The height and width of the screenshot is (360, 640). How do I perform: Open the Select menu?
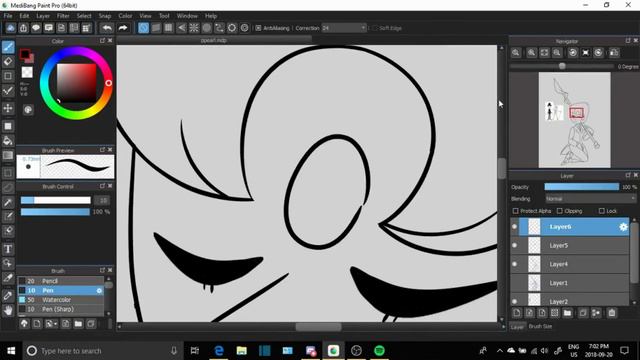coord(84,16)
